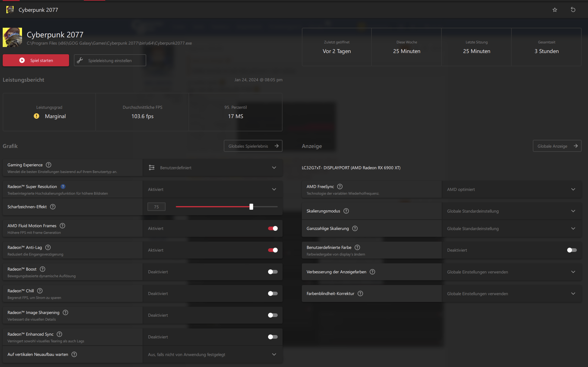This screenshot has width=588, height=367.
Task: Turn on Benutzerdefinierte Farbe toggle
Action: 572,250
